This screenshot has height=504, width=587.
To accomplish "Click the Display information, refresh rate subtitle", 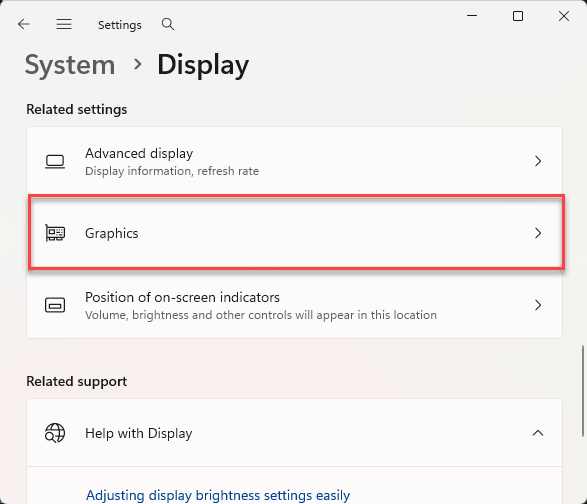I will click(x=172, y=171).
